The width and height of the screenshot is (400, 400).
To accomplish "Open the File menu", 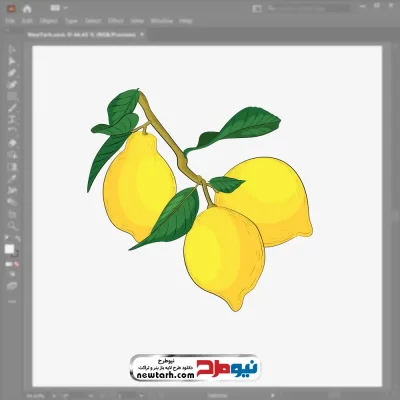I will (10, 21).
